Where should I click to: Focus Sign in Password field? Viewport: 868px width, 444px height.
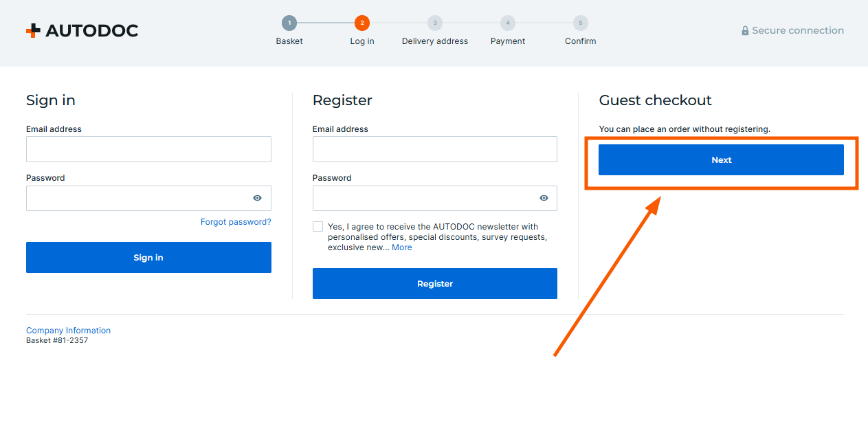(137, 198)
